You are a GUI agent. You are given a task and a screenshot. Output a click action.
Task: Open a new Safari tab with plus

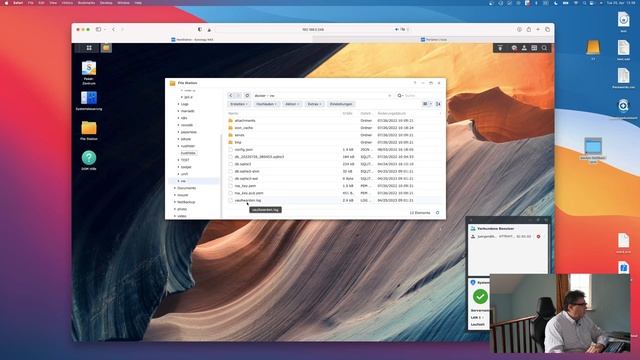(x=538, y=29)
